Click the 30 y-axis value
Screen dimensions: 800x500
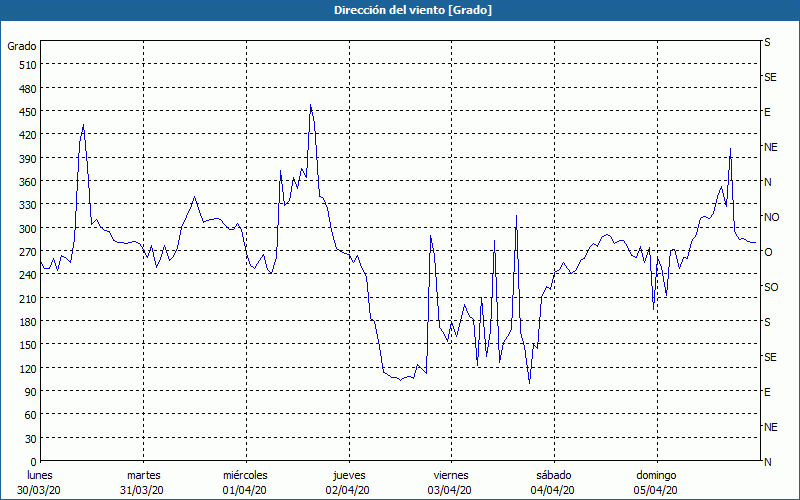pyautogui.click(x=30, y=439)
